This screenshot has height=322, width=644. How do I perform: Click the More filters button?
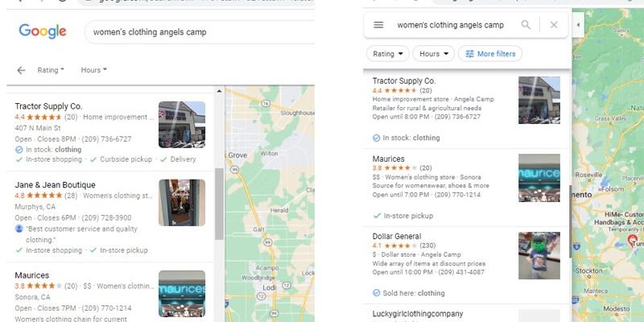click(490, 54)
